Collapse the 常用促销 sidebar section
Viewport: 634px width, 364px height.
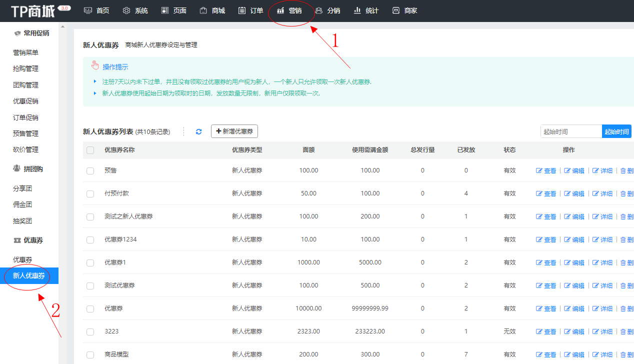pos(31,33)
